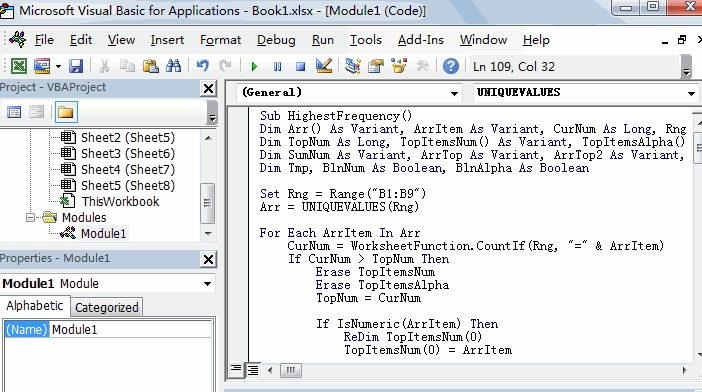
Task: Click (Name) property value Module1
Action: pyautogui.click(x=130, y=330)
